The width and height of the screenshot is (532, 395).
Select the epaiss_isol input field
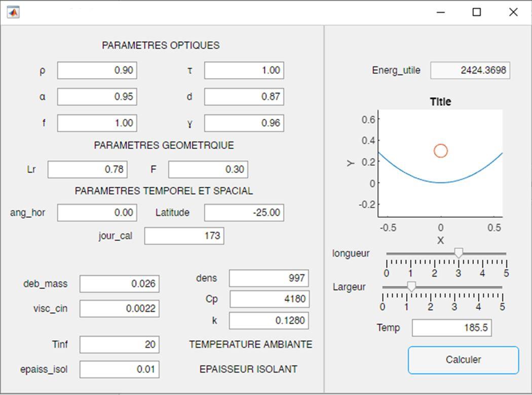(120, 369)
